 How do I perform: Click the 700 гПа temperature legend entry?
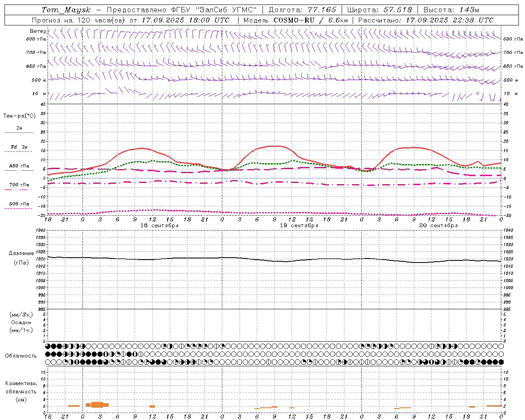pyautogui.click(x=19, y=185)
